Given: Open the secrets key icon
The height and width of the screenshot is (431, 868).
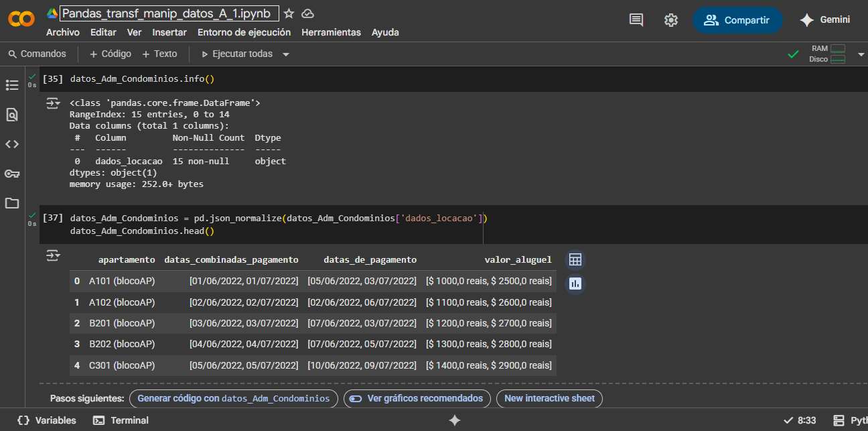Looking at the screenshot, I should point(12,174).
